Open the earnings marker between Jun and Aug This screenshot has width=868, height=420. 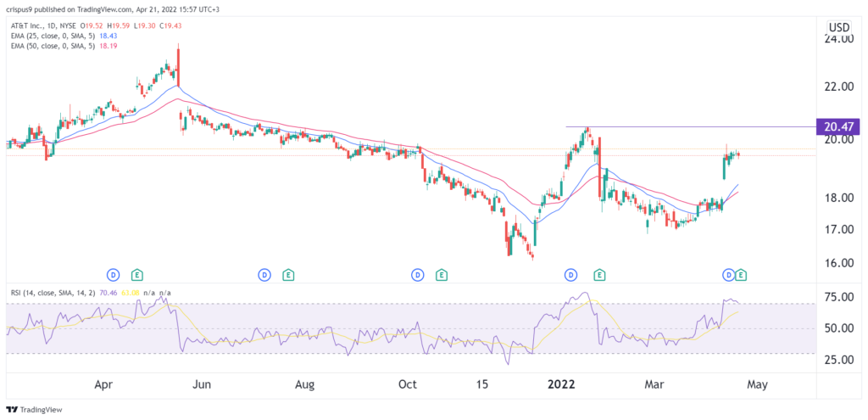click(287, 274)
